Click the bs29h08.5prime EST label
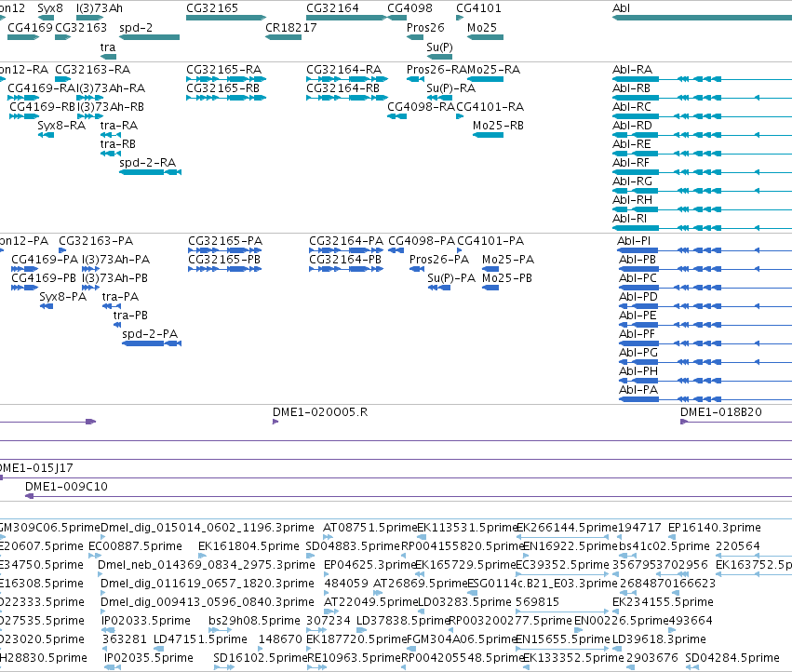 pos(254,620)
